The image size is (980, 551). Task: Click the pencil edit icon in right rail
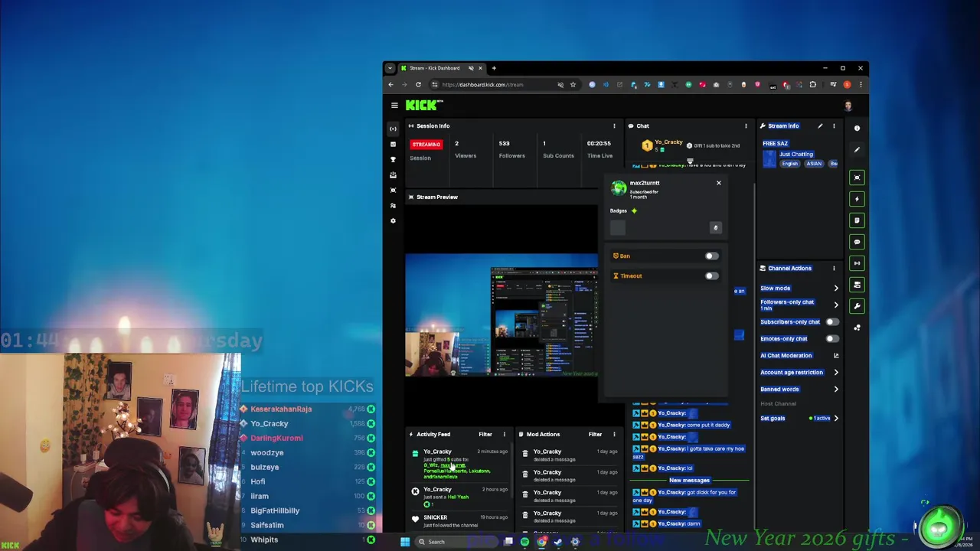coord(857,149)
